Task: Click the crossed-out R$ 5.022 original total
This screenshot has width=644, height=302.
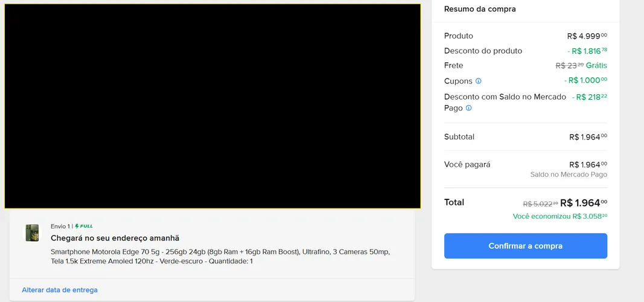Action: (540, 204)
